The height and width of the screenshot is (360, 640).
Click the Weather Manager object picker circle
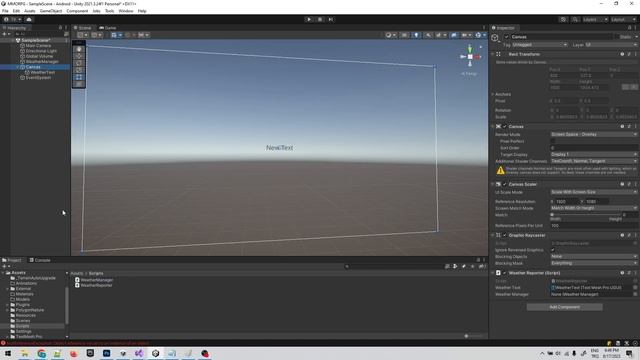pyautogui.click(x=635, y=294)
